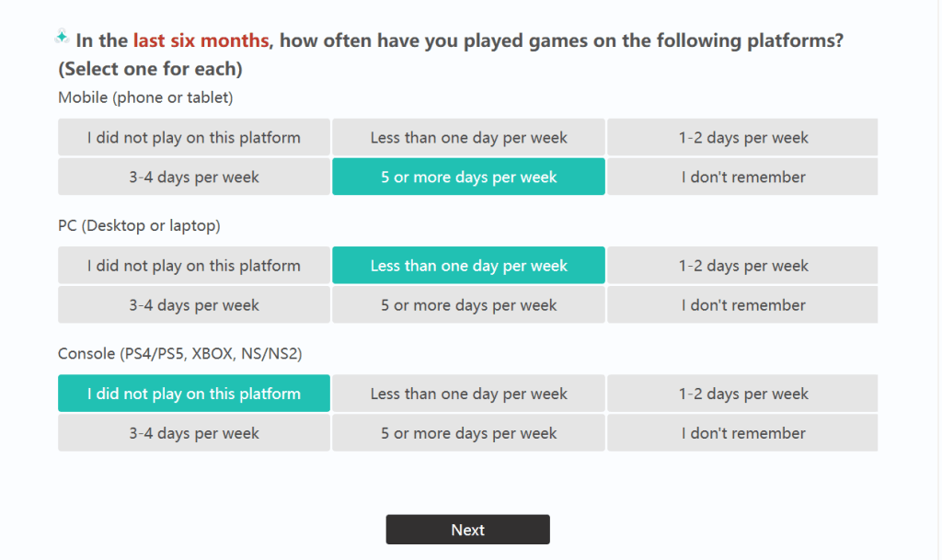This screenshot has width=942, height=560.
Task: Mark 'I don't remember' for Console
Action: [x=742, y=433]
